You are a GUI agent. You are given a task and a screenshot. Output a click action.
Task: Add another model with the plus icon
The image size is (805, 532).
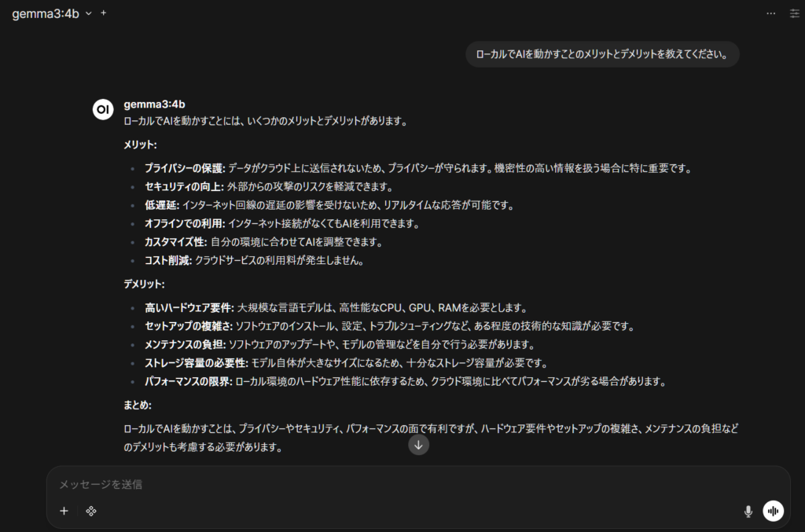[x=104, y=13]
